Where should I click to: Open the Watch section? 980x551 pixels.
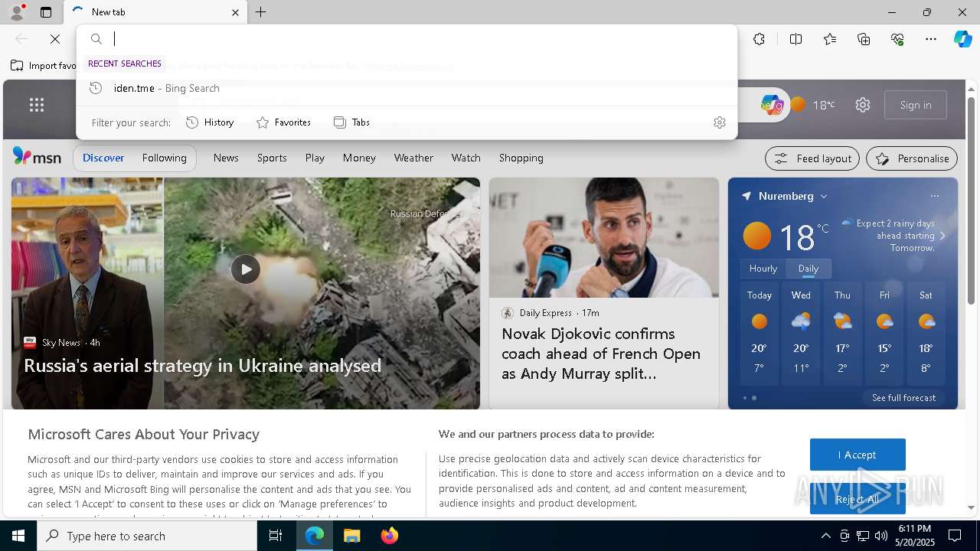coord(465,158)
